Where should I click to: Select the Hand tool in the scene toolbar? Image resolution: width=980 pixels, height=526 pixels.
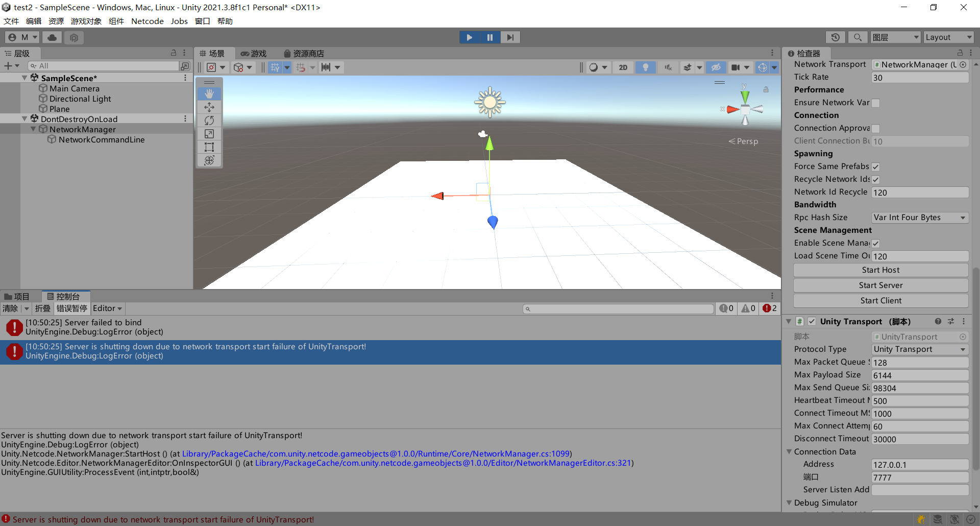(209, 93)
